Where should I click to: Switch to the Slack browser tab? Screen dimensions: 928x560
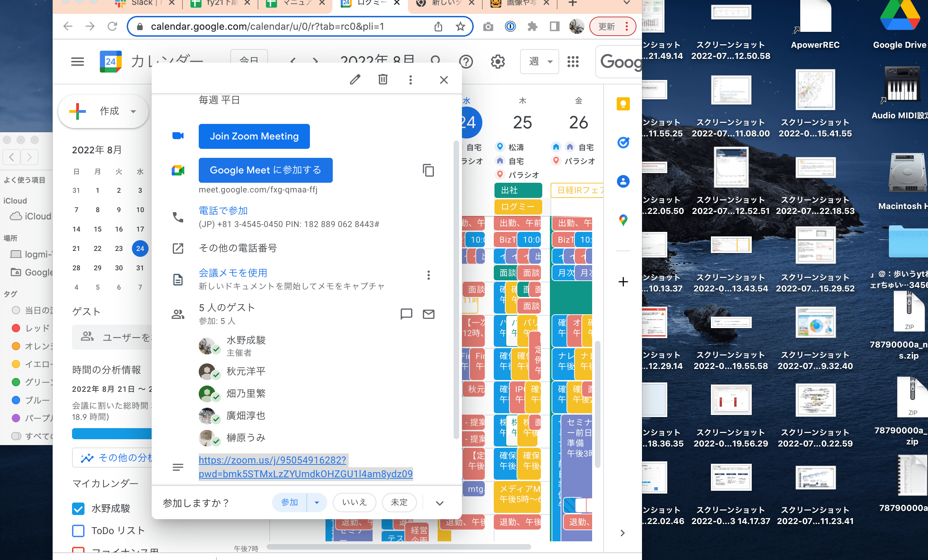click(x=145, y=3)
